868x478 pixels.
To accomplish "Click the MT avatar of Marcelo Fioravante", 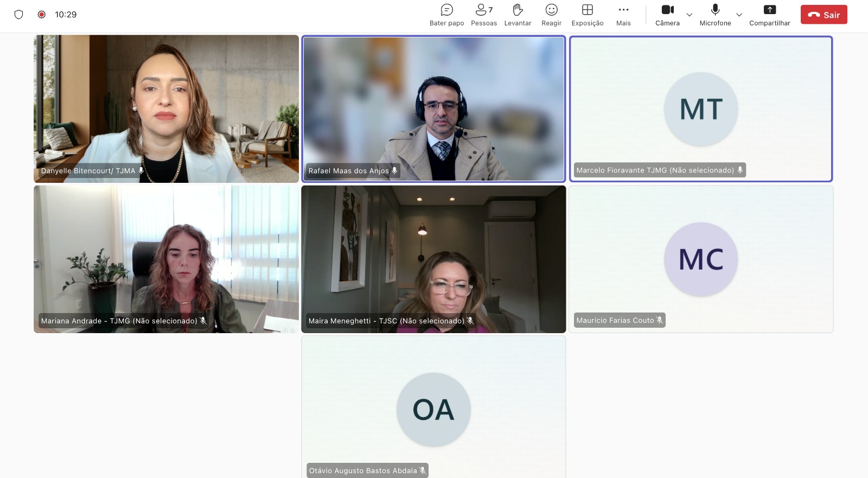I will coord(701,109).
